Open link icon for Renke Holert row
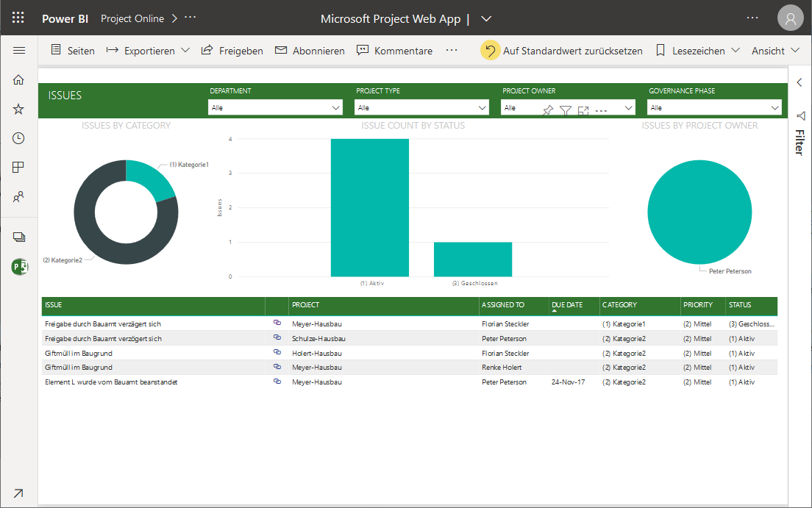The image size is (812, 508). click(x=277, y=367)
